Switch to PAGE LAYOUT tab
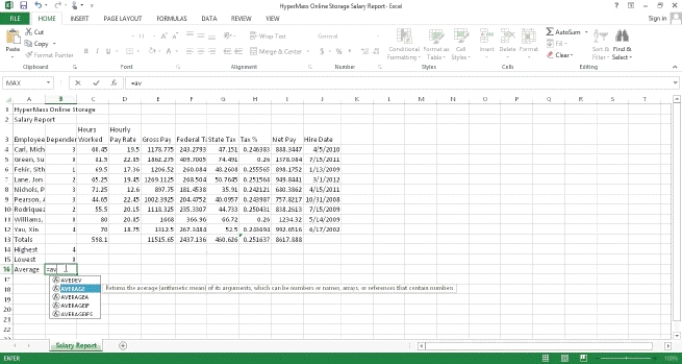Viewport: 682px width, 364px height. click(x=123, y=19)
